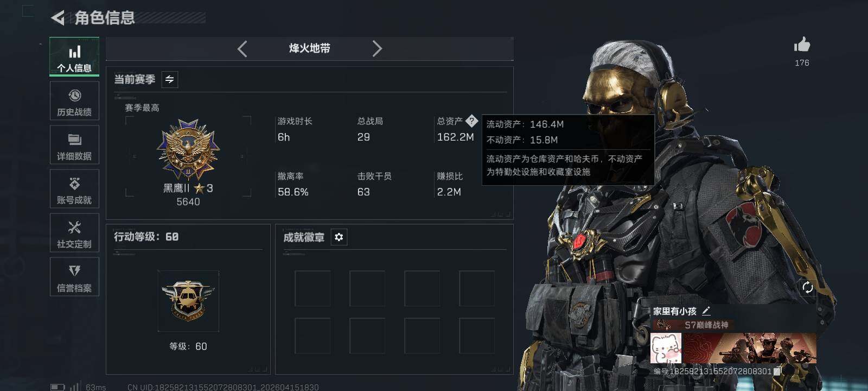Screen dimensions: 868x391
Task: Click the cat avatar picture
Action: (x=666, y=348)
